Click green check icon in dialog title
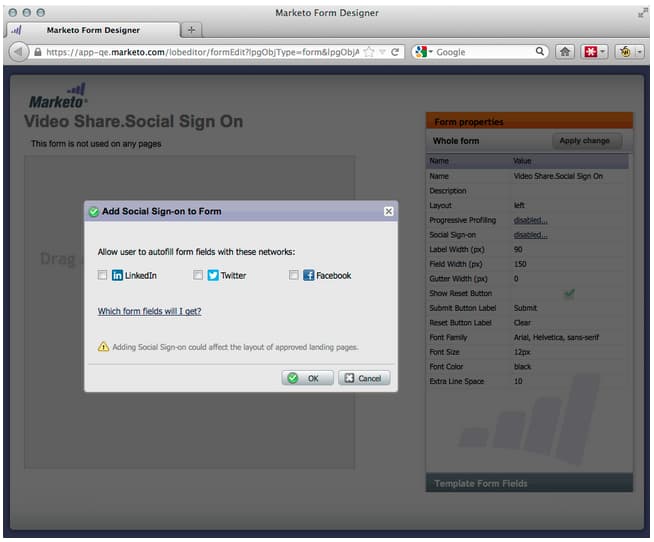 94,212
